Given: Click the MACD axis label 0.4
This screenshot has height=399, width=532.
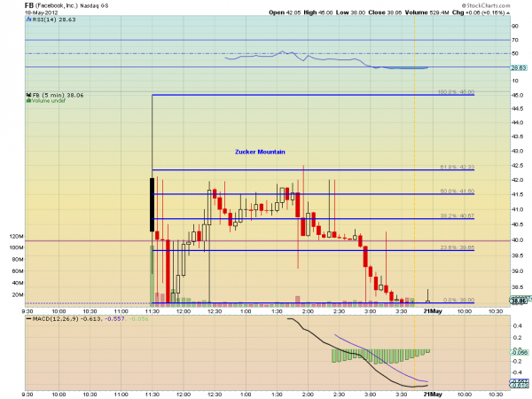Looking at the screenshot, I should pyautogui.click(x=517, y=326).
